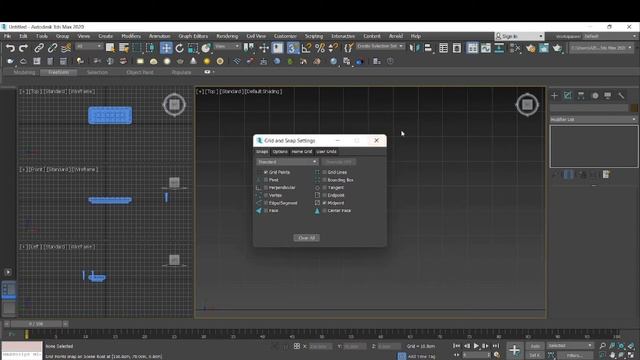Open the Sign In dropdown
Screen dimensions: 640x360
tap(519, 36)
